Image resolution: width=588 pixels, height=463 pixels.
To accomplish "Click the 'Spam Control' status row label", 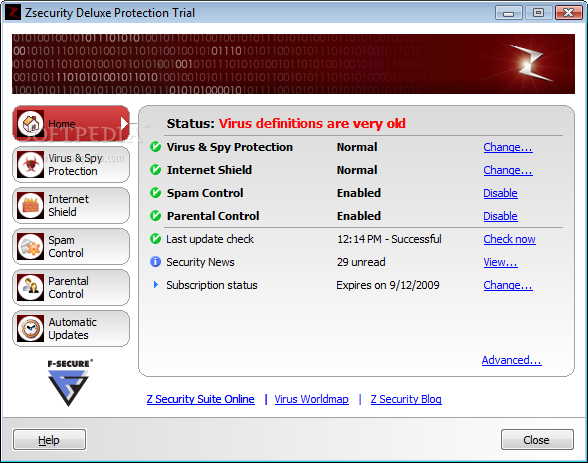I will [205, 193].
